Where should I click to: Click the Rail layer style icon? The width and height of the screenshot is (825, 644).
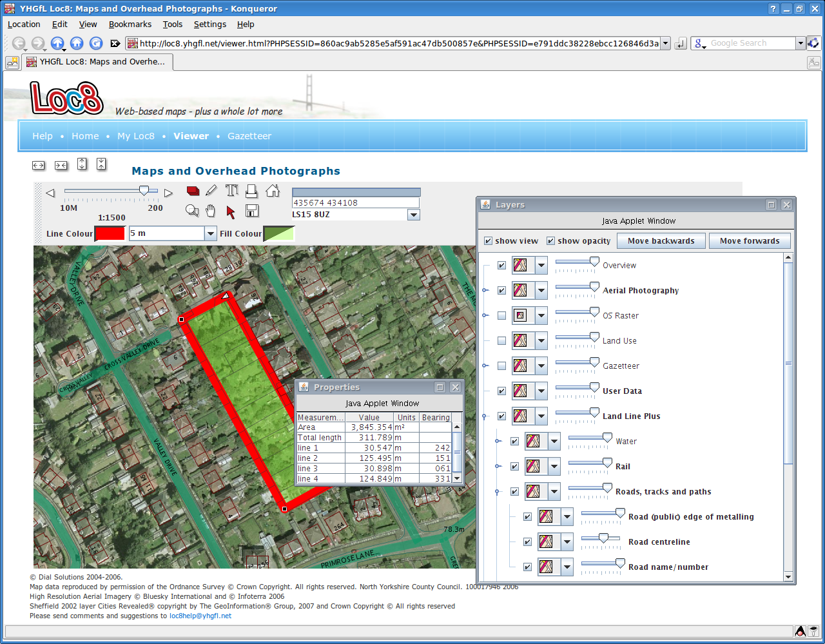[x=533, y=466]
